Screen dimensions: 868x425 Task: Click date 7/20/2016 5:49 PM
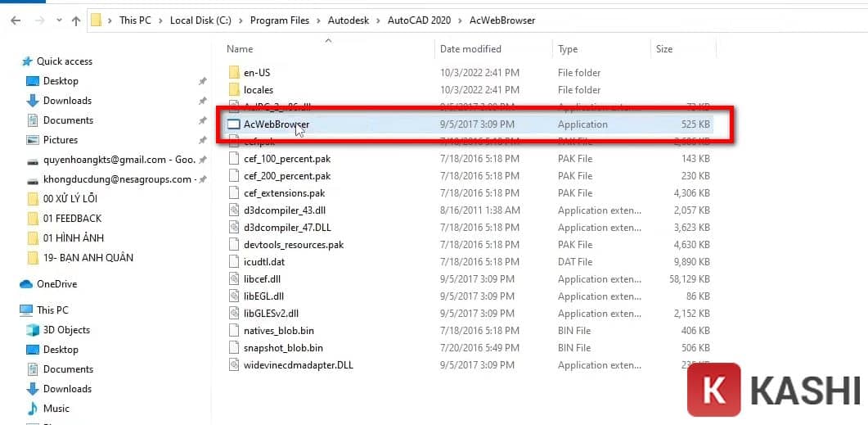(x=480, y=348)
